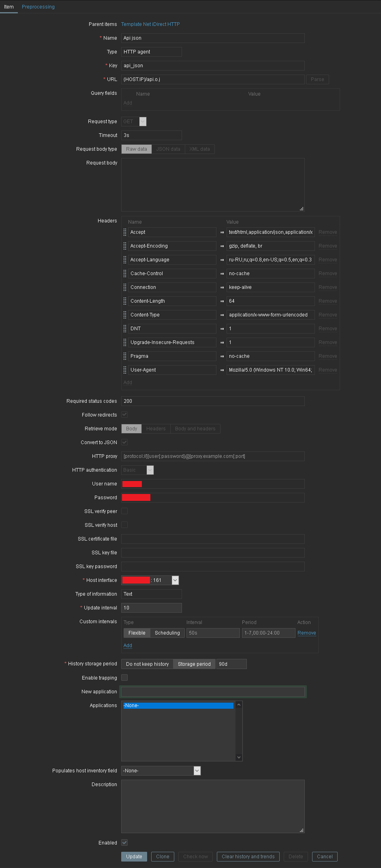The image size is (381, 868).
Task: Click drag handle beside User-Agent header
Action: tap(125, 370)
